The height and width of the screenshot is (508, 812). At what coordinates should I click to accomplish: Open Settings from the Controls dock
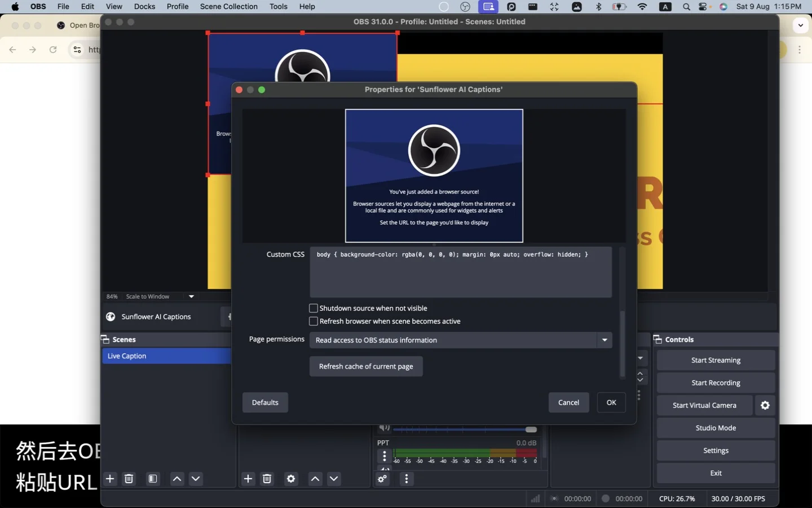pos(716,450)
